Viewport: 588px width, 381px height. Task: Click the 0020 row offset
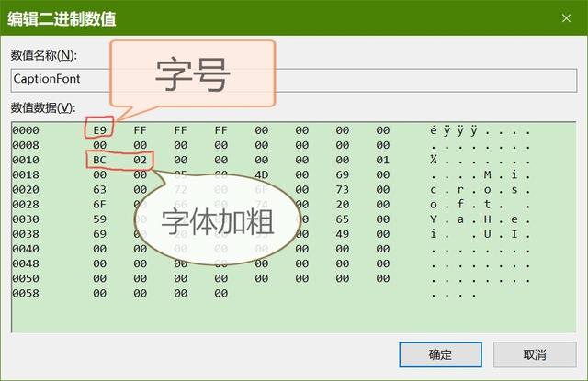point(26,189)
